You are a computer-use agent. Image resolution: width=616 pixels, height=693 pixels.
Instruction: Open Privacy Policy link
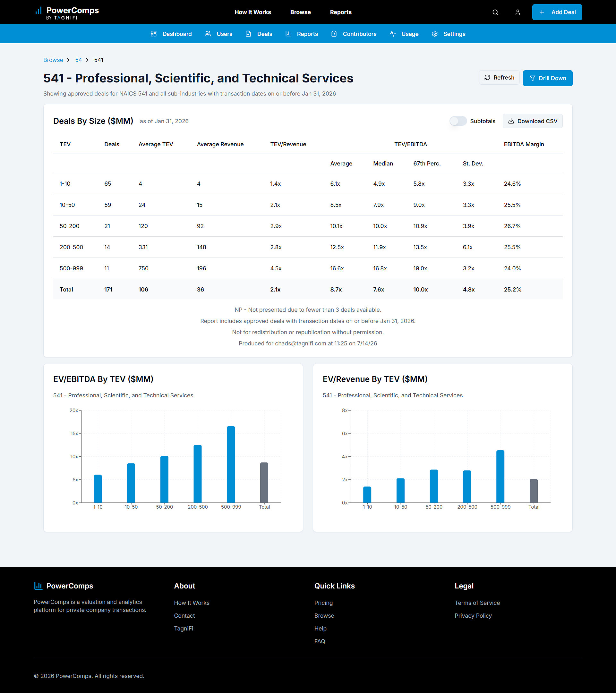[473, 616]
